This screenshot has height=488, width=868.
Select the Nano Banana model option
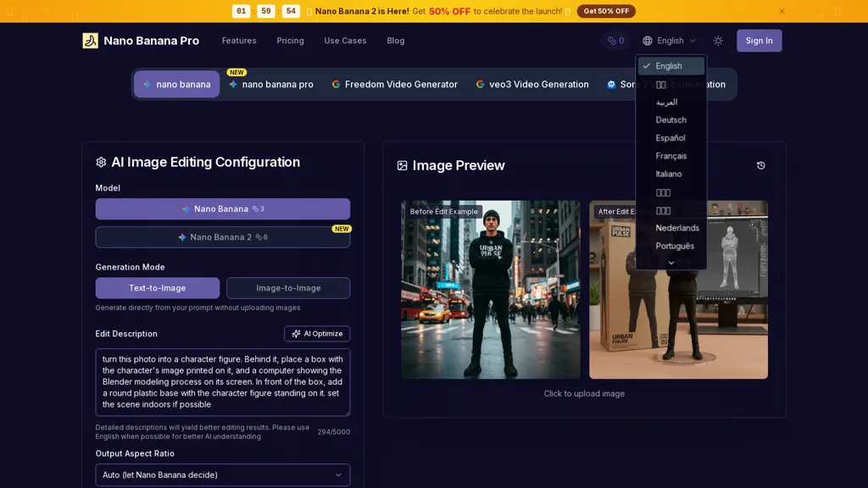tap(223, 208)
